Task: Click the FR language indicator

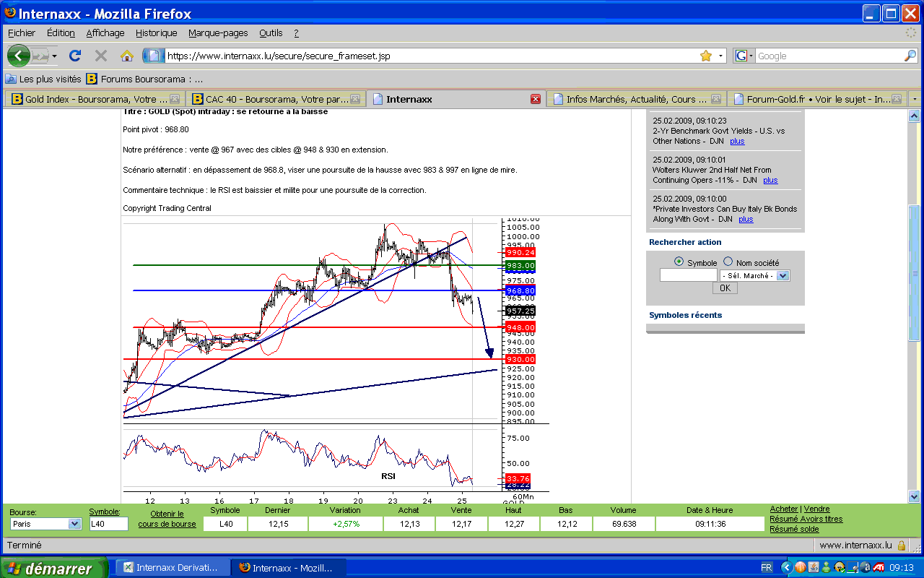Action: [x=767, y=568]
